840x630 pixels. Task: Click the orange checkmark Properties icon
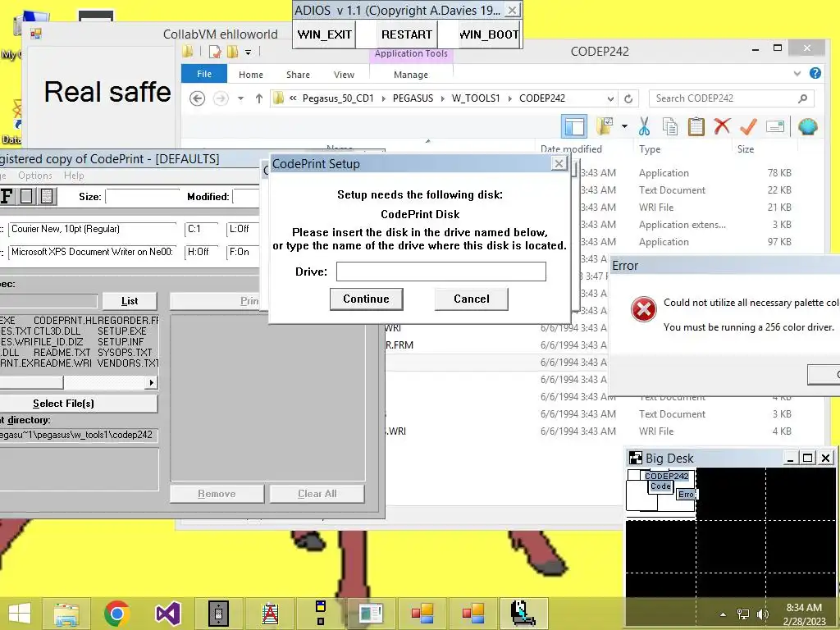(748, 127)
